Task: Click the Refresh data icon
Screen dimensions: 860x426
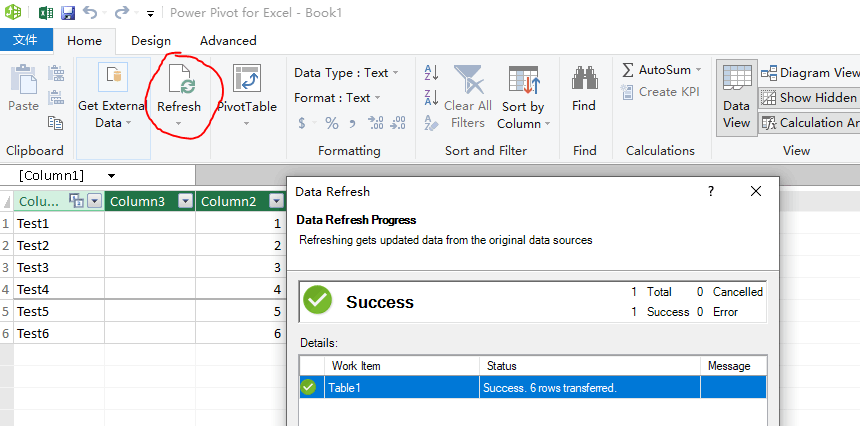Action: (x=182, y=79)
